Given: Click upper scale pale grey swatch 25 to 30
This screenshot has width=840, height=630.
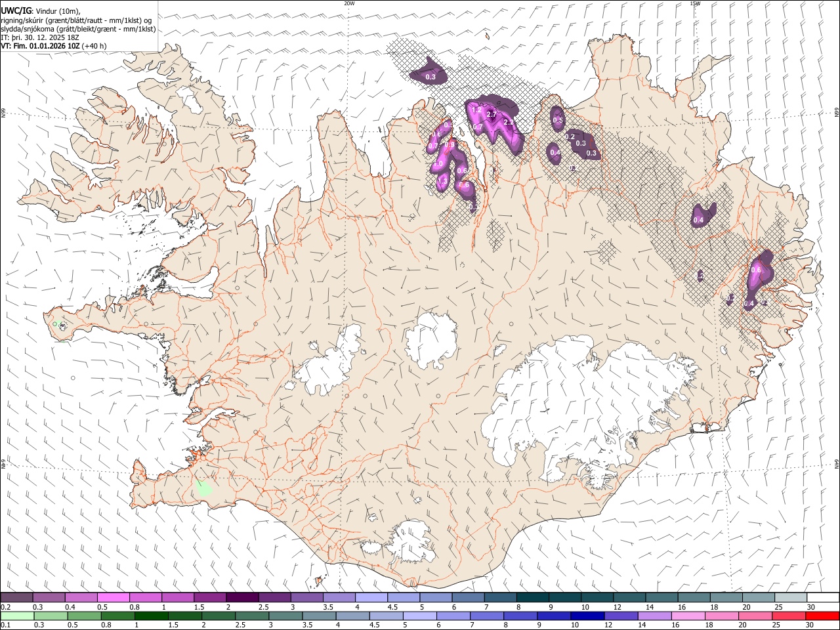Looking at the screenshot, I should [x=791, y=598].
